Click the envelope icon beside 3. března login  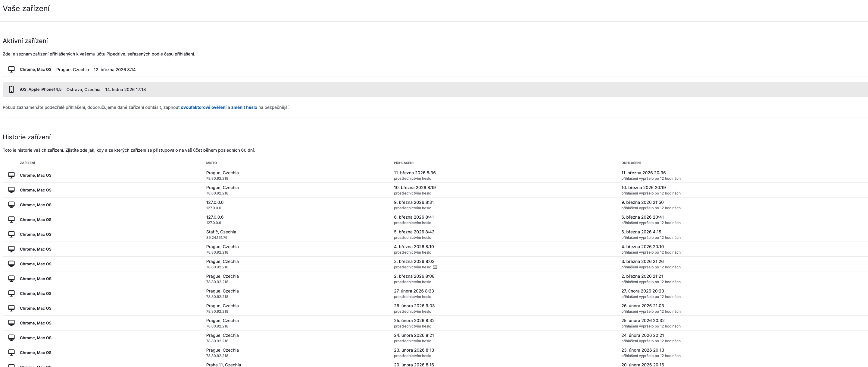tap(435, 267)
